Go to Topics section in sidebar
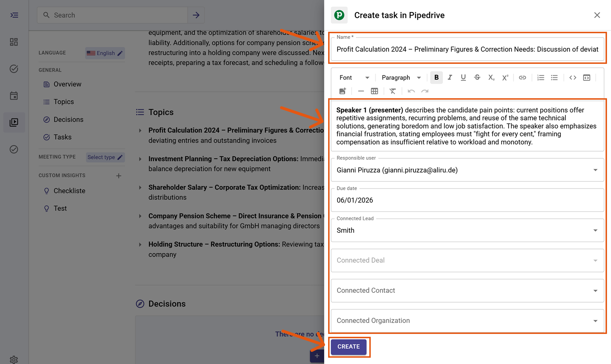611x364 pixels. click(x=58, y=102)
